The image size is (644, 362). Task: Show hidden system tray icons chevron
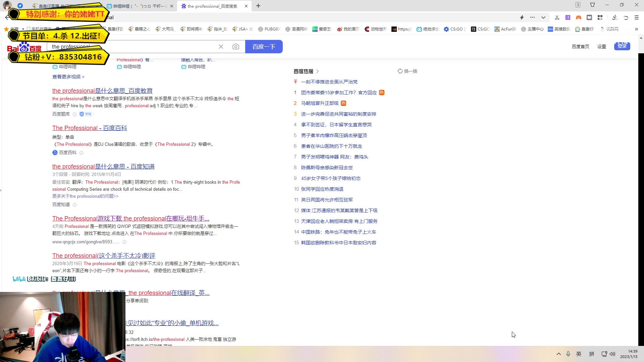coord(558,354)
